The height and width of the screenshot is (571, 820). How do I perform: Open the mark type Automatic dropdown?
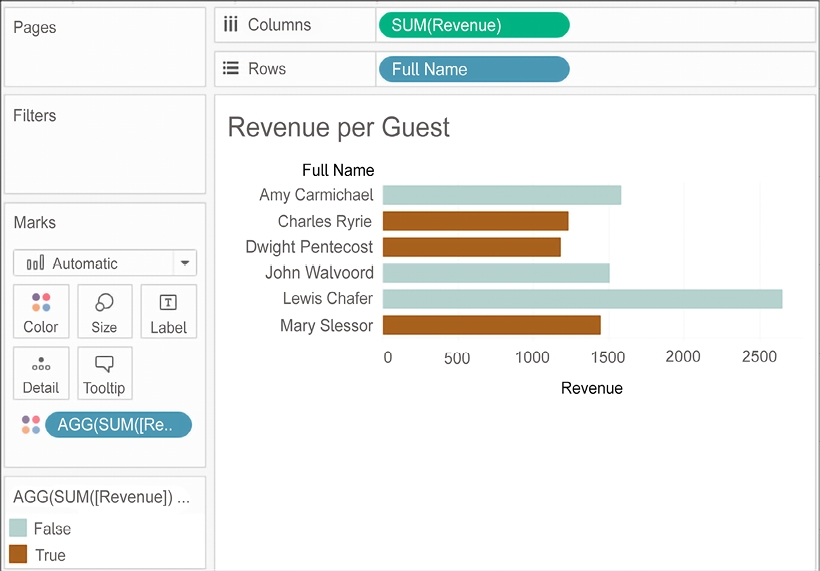click(93, 263)
